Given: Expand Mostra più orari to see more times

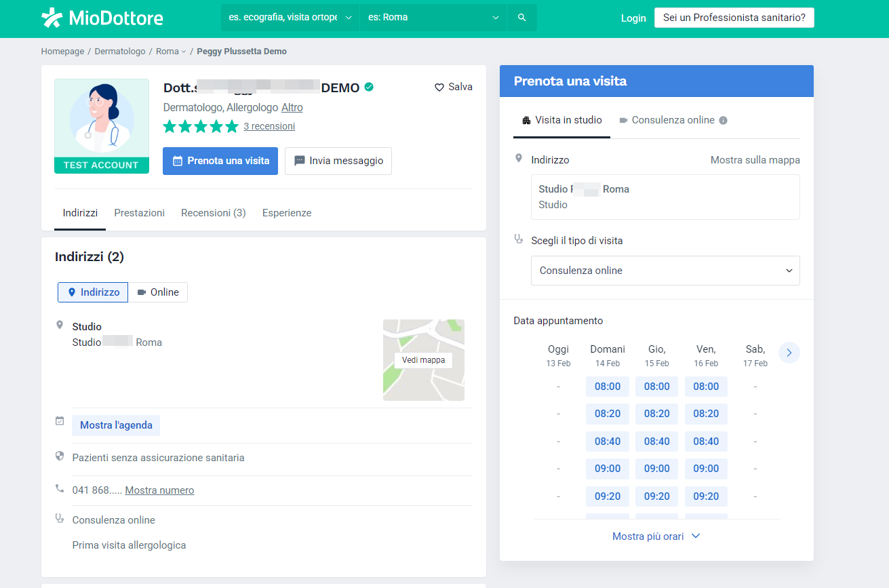Looking at the screenshot, I should [656, 536].
